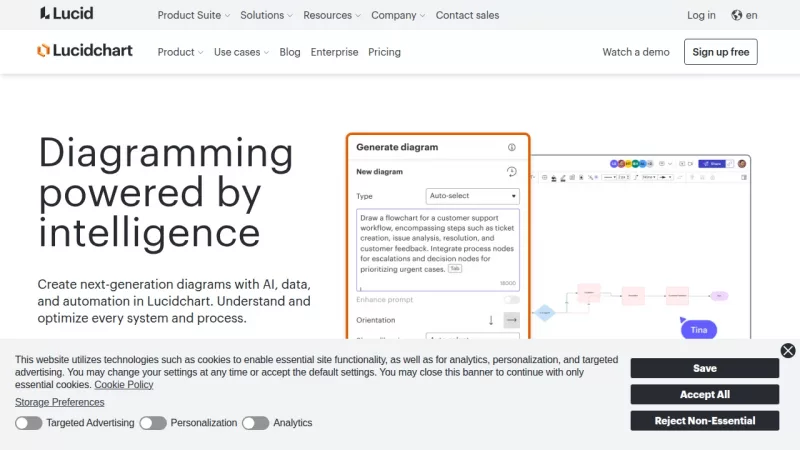
Task: Click the Lucid logo in top bar
Action: click(x=66, y=14)
